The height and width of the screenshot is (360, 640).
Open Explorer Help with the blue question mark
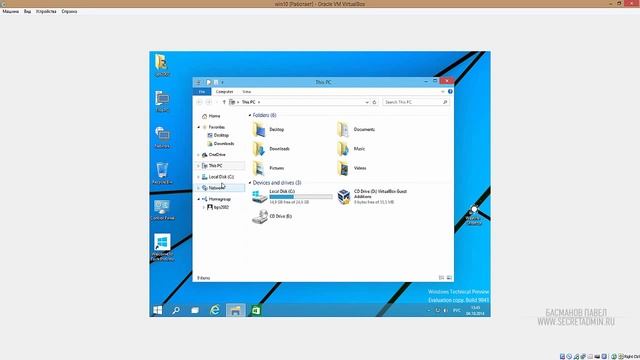[450, 91]
